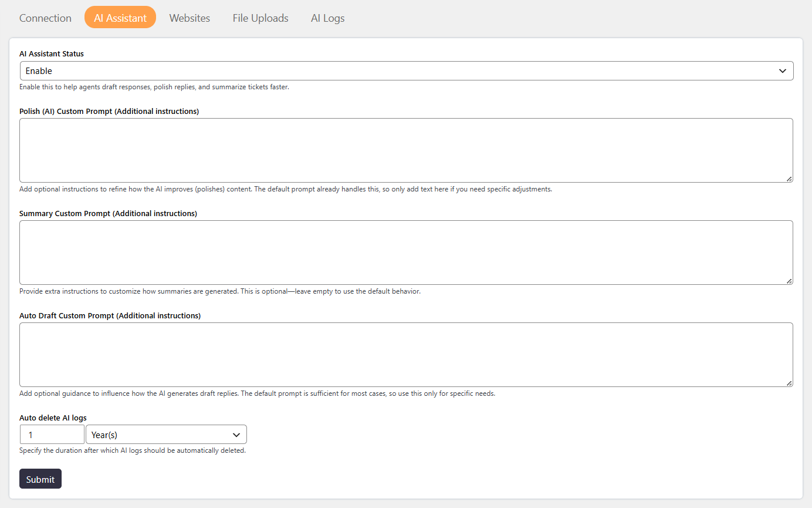Click the 'Auto delete AI logs' label

pyautogui.click(x=53, y=418)
